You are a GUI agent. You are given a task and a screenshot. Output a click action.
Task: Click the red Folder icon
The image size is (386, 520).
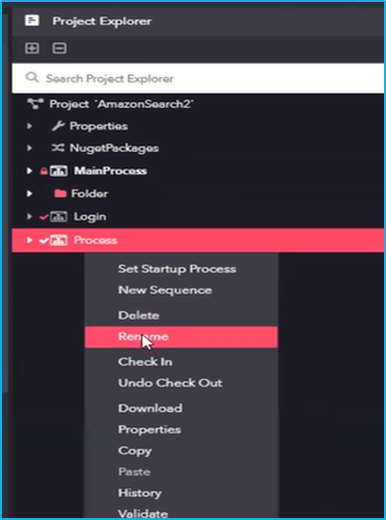60,193
